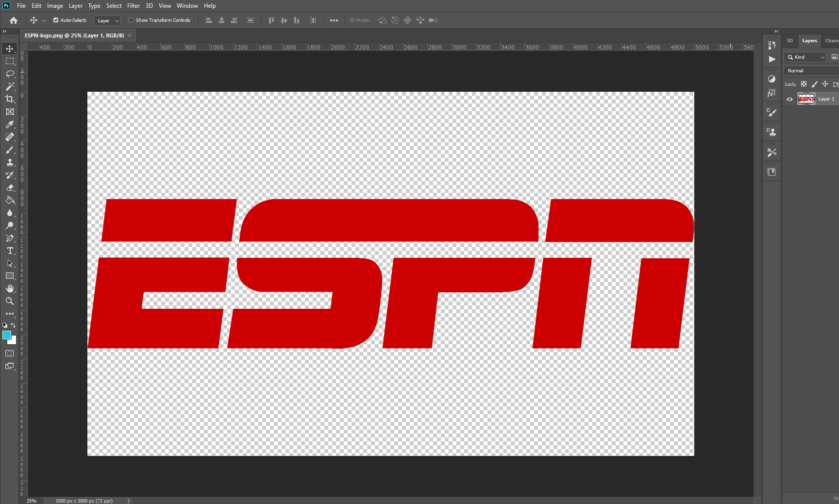
Task: Open the File menu
Action: pyautogui.click(x=21, y=6)
